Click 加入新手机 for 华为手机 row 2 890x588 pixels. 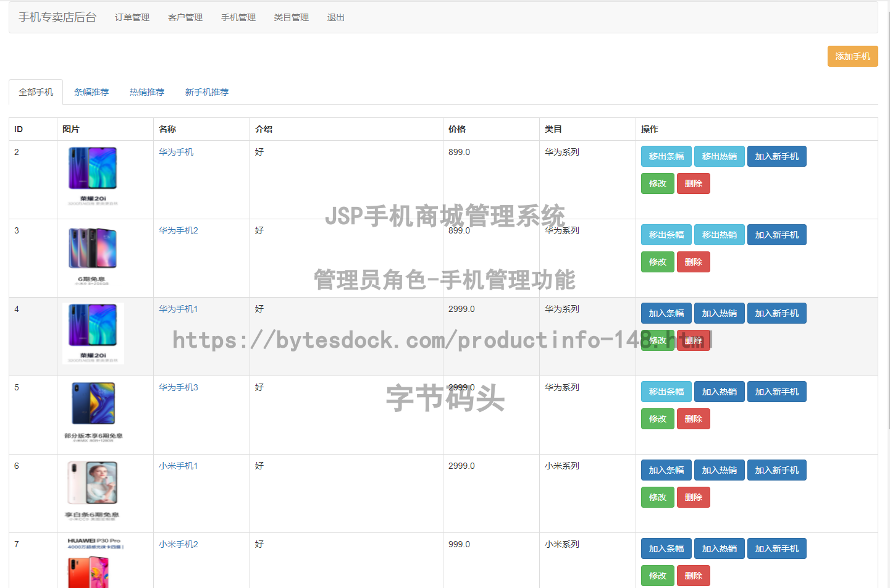coord(777,156)
